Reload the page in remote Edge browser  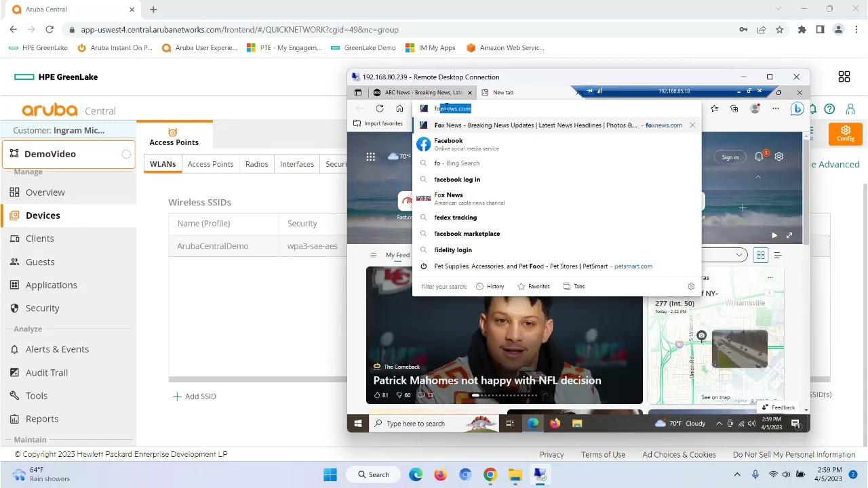380,108
